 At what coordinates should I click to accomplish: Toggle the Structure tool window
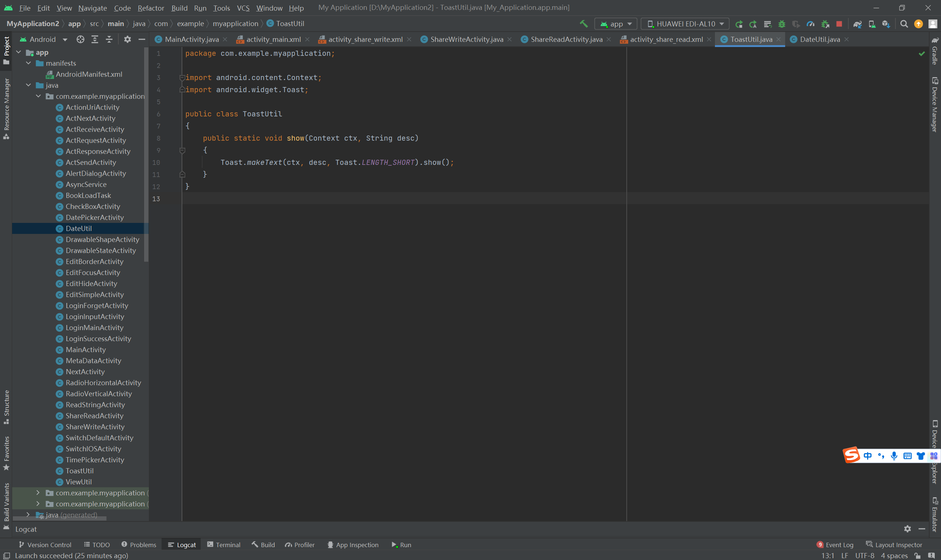tap(6, 407)
